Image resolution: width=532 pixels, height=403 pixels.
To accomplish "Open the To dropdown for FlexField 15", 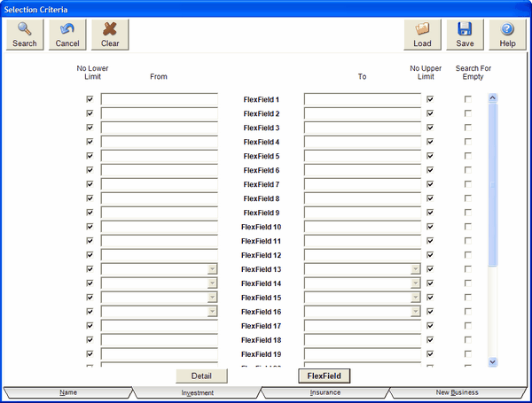I will [415, 298].
